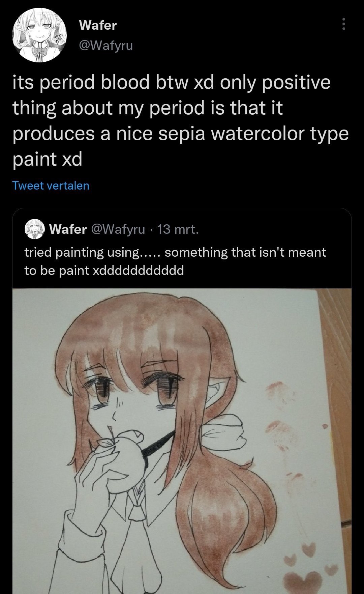Screen dimensions: 364x594
Task: Click the @Wafyru handle under the header name
Action: click(x=106, y=45)
